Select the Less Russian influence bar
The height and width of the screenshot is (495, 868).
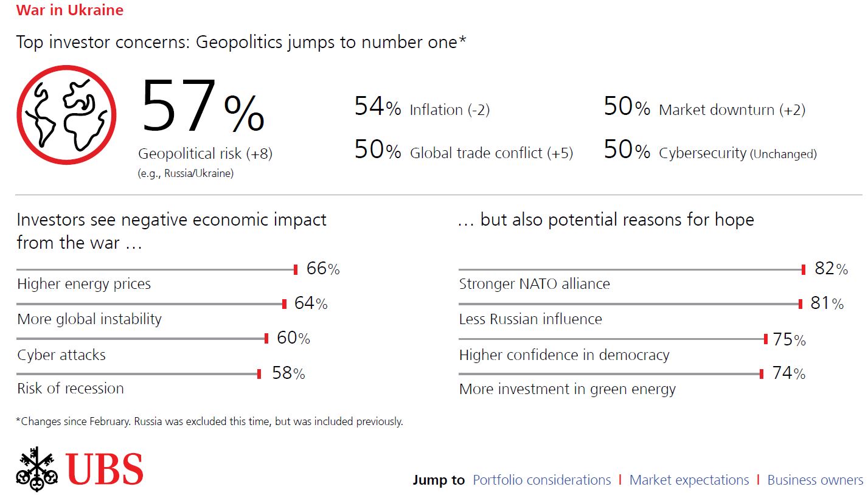(x=631, y=304)
